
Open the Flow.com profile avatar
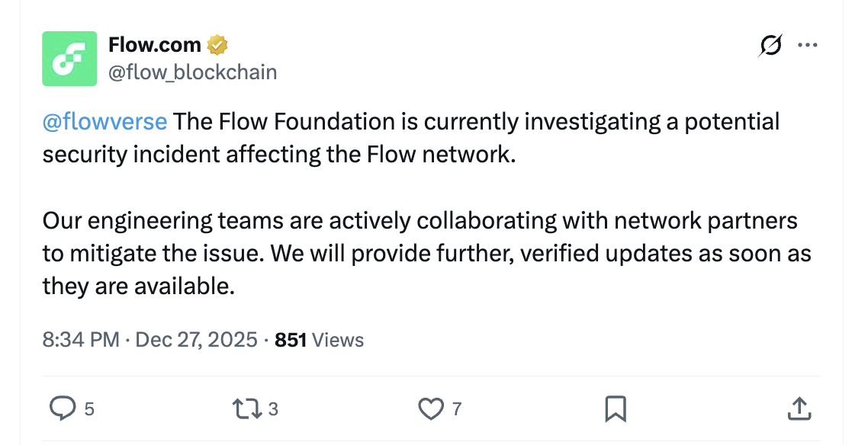tap(69, 58)
